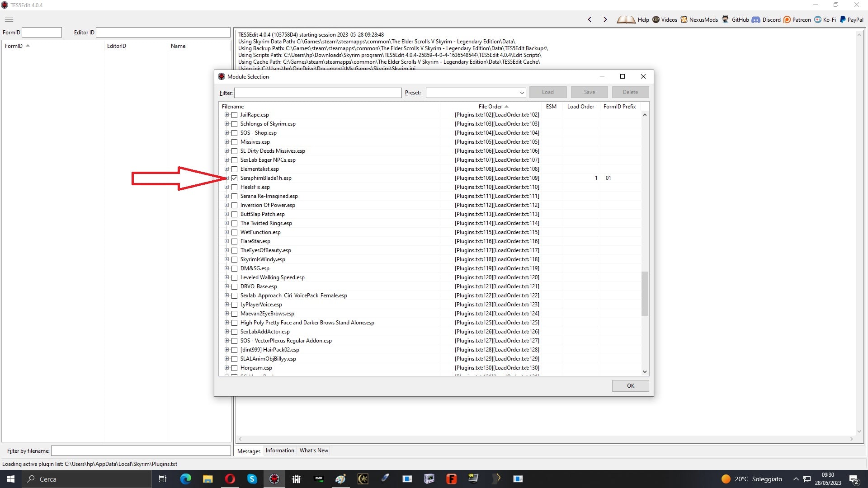This screenshot has height=488, width=868.
Task: Close the Module Selection dialog
Action: pyautogui.click(x=643, y=76)
